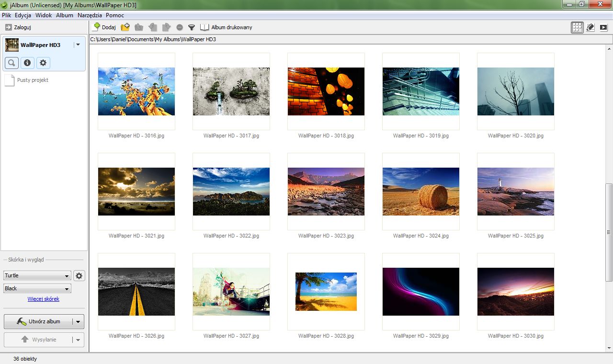
Task: Open the Widok menu
Action: click(44, 15)
